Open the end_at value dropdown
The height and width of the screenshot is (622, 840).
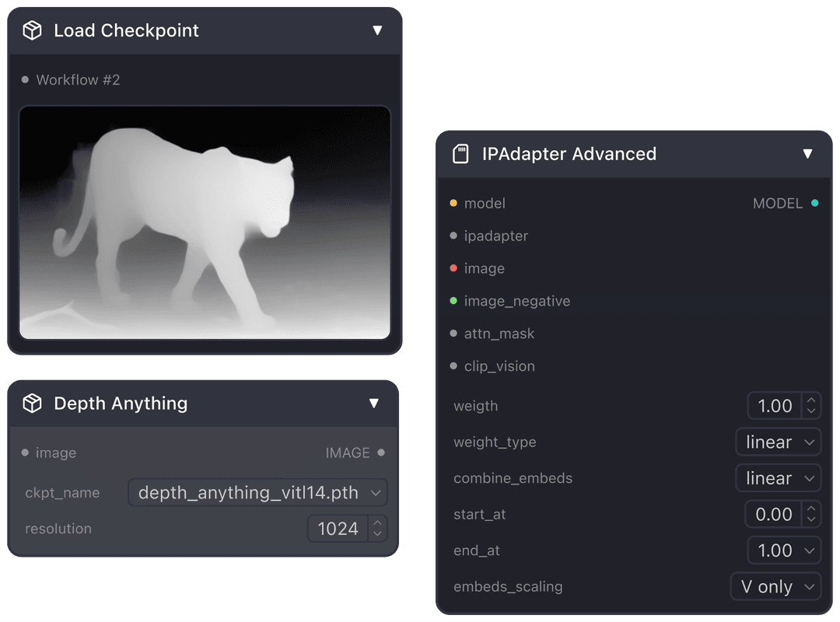click(783, 550)
